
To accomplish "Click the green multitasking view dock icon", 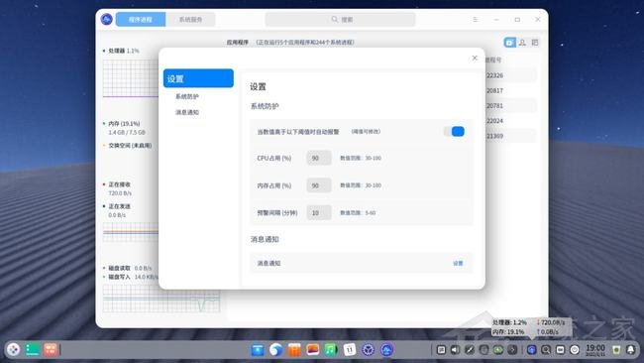I will point(32,349).
